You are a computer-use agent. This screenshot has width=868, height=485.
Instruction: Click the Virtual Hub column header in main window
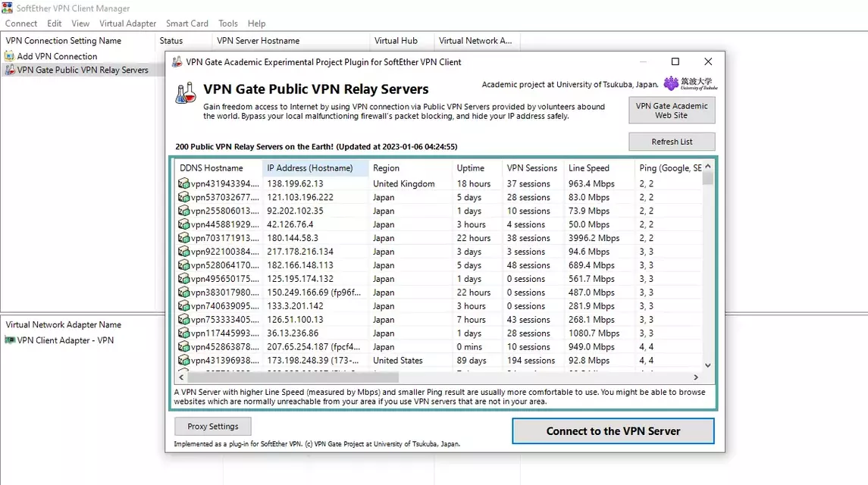click(x=402, y=40)
